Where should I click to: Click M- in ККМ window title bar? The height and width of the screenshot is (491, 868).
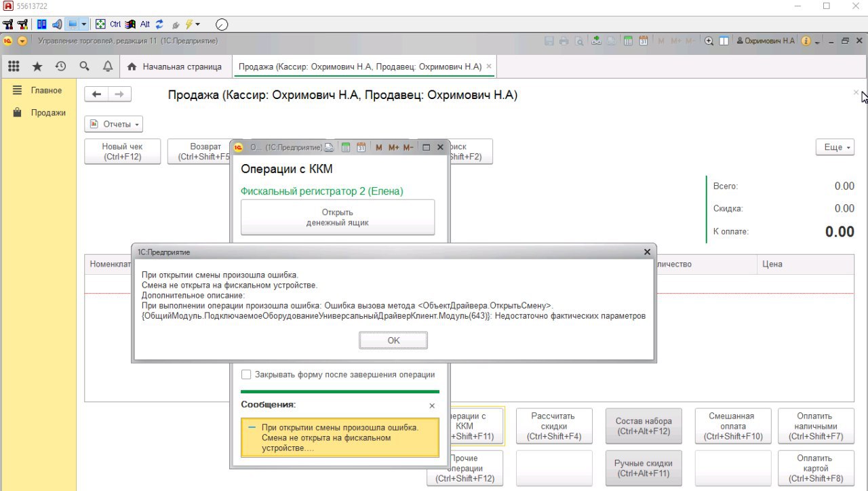pyautogui.click(x=408, y=147)
